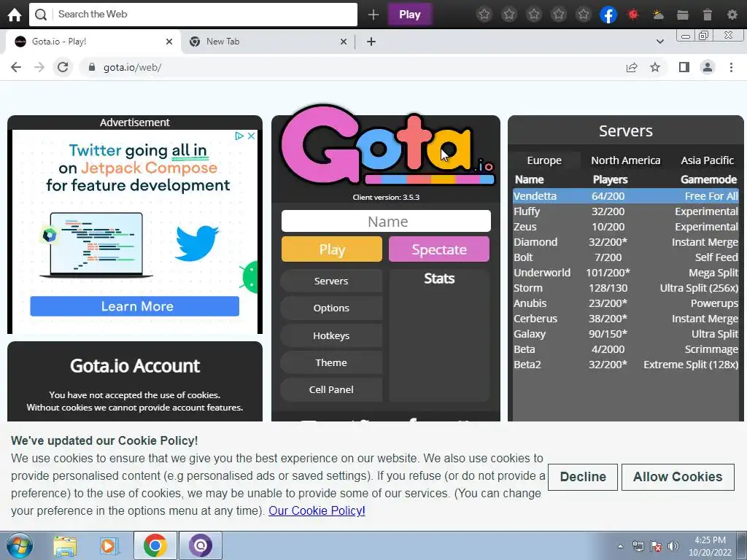
Task: Open File Explorer from taskbar
Action: click(65, 546)
